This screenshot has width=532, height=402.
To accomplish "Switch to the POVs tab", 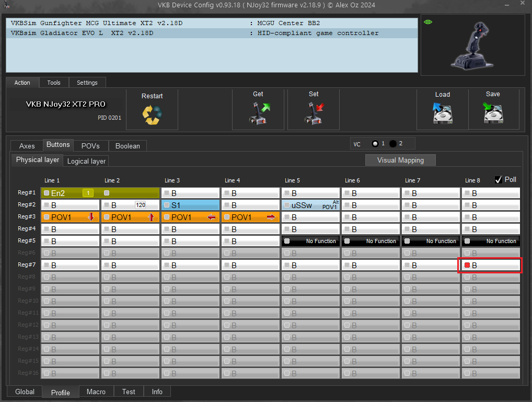I will tap(90, 146).
